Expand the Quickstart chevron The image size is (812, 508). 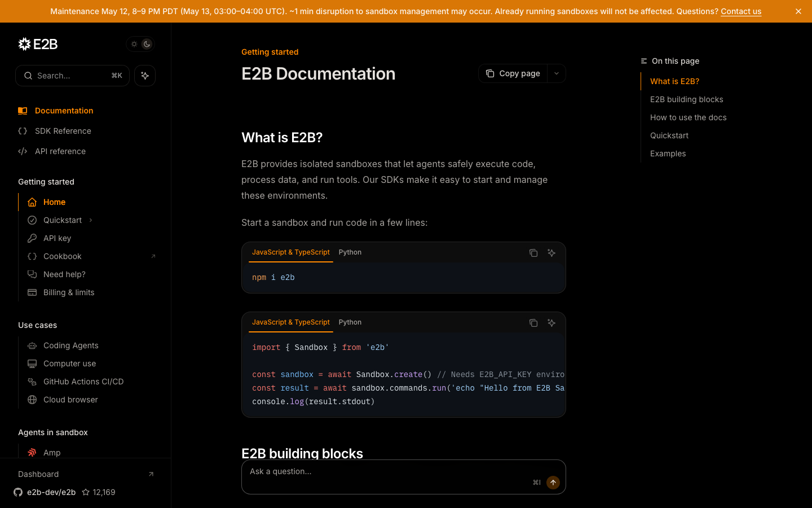(91, 220)
